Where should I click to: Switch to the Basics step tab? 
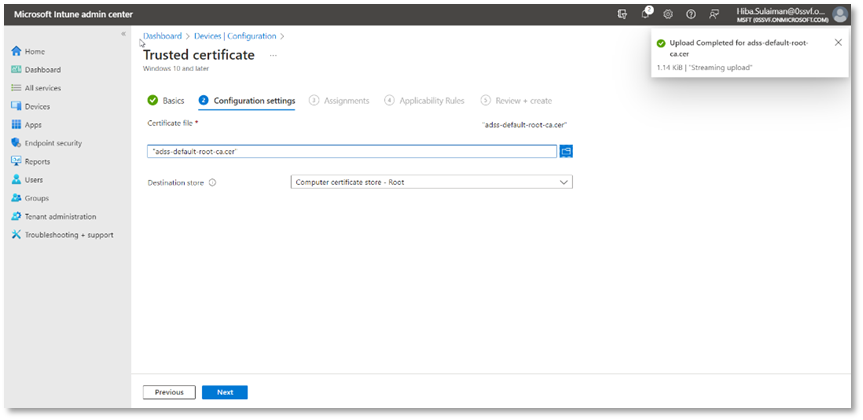pos(166,100)
